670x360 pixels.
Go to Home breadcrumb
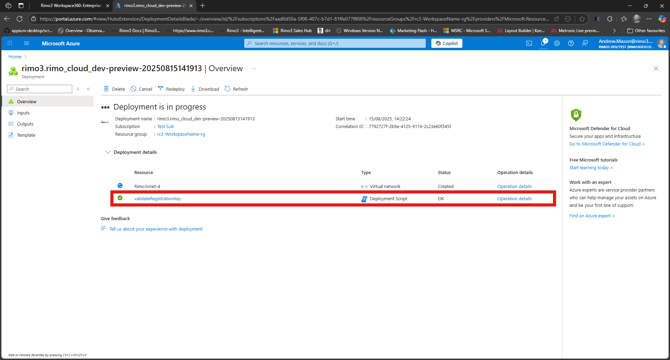tap(15, 56)
